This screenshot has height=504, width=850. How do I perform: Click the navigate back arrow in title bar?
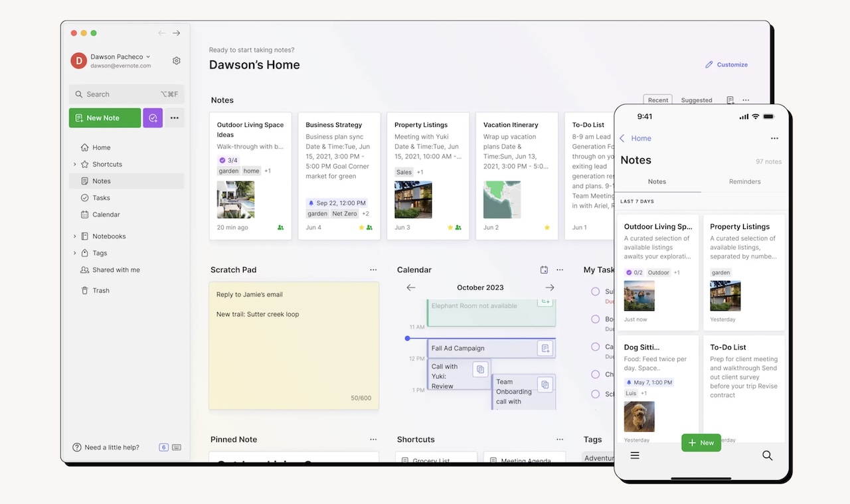(x=162, y=33)
